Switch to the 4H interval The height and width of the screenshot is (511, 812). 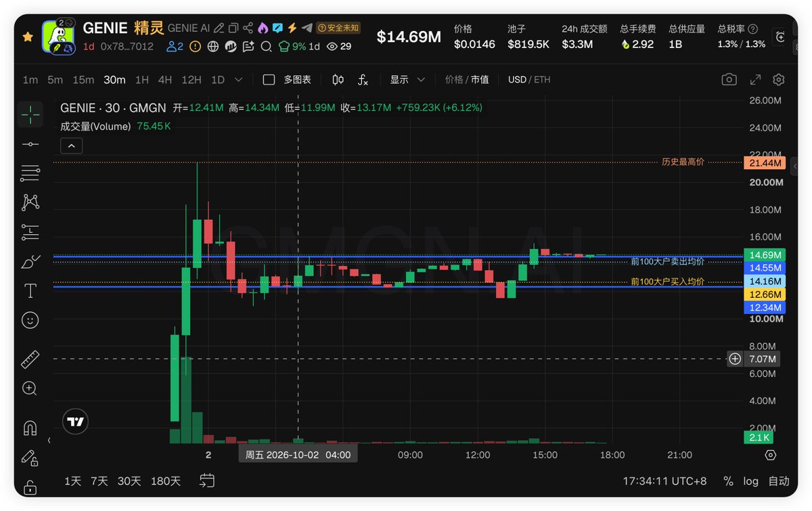[165, 80]
